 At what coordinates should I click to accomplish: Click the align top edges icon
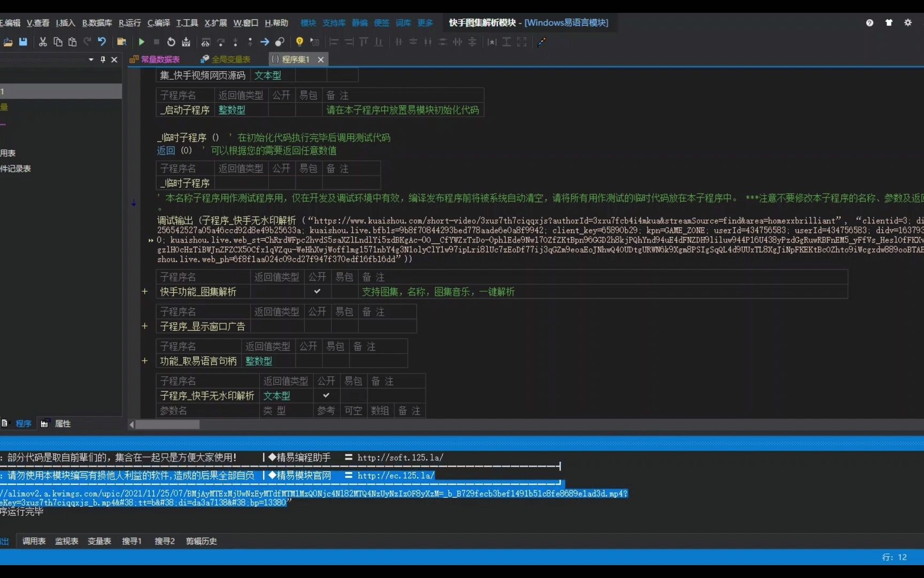tap(364, 42)
